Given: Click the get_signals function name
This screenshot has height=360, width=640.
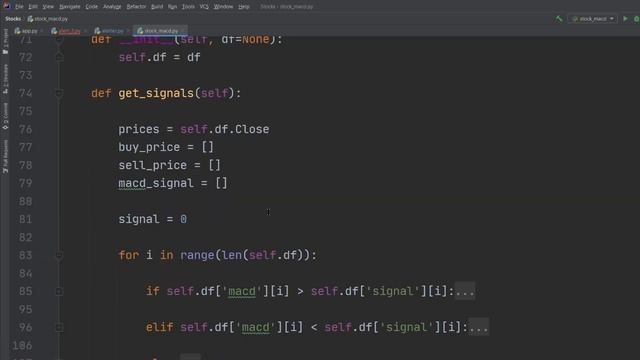Looking at the screenshot, I should (156, 93).
